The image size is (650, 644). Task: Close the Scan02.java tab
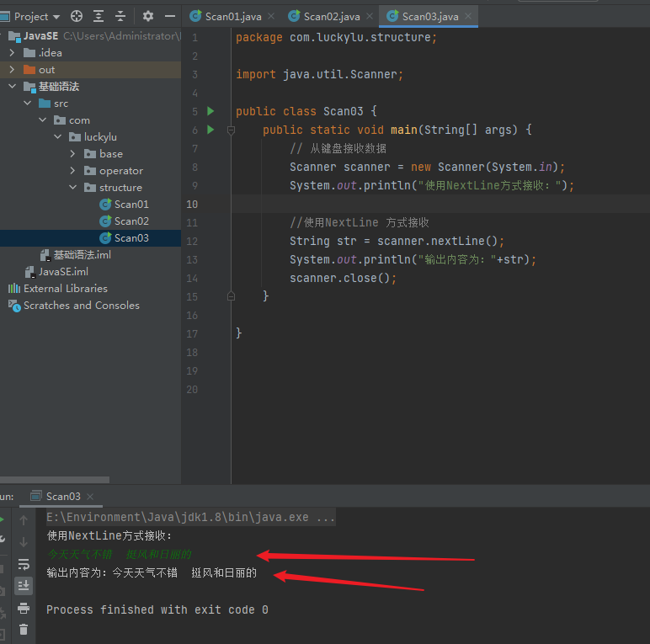370,16
